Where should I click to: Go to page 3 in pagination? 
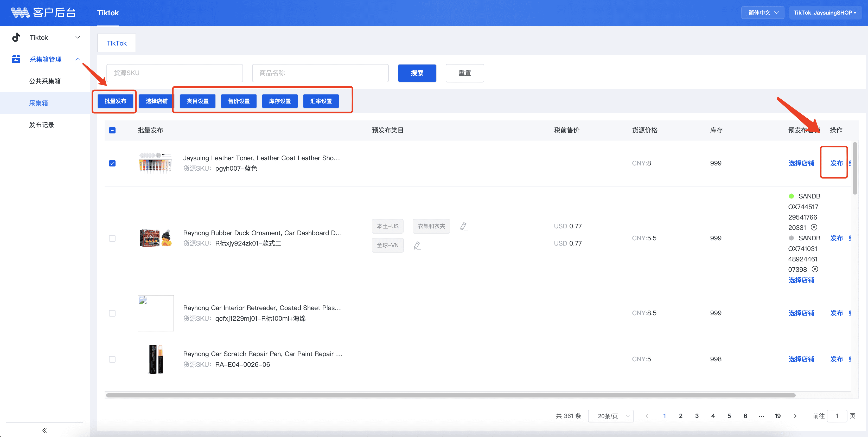tap(697, 416)
